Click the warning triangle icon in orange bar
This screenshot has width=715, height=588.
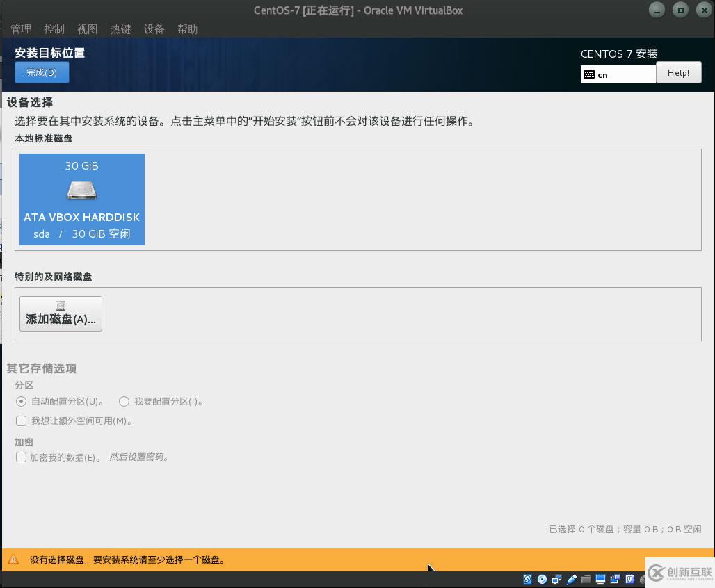13,560
